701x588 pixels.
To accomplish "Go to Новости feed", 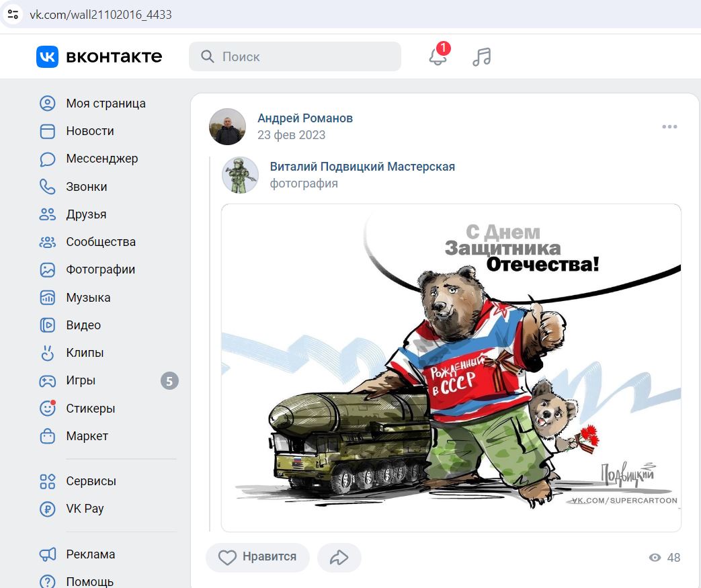I will click(90, 131).
